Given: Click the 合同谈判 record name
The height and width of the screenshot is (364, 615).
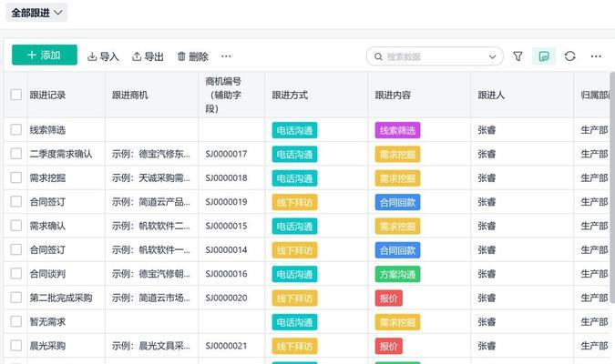Looking at the screenshot, I should (47, 274).
